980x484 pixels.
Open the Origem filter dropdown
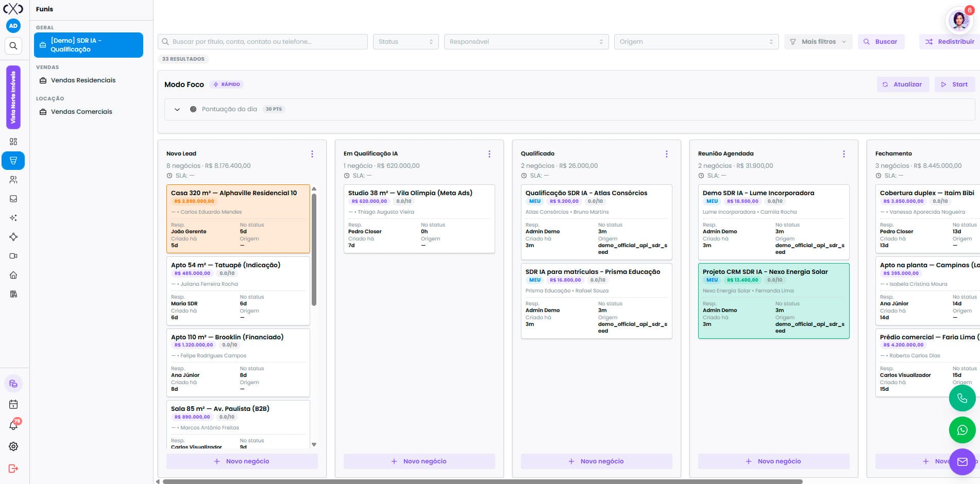tap(697, 42)
